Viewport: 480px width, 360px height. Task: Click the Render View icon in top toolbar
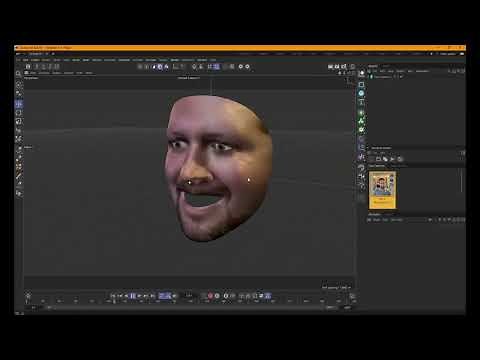click(x=330, y=67)
